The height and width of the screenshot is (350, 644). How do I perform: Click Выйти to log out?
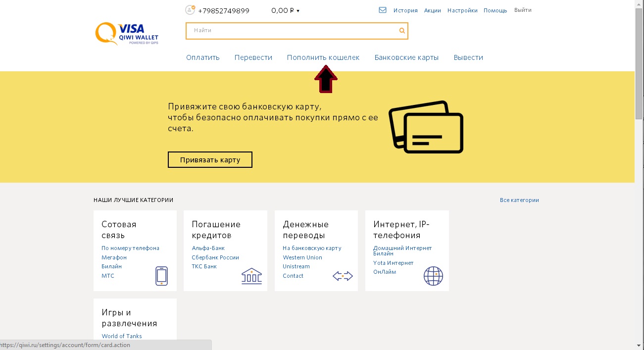click(523, 10)
